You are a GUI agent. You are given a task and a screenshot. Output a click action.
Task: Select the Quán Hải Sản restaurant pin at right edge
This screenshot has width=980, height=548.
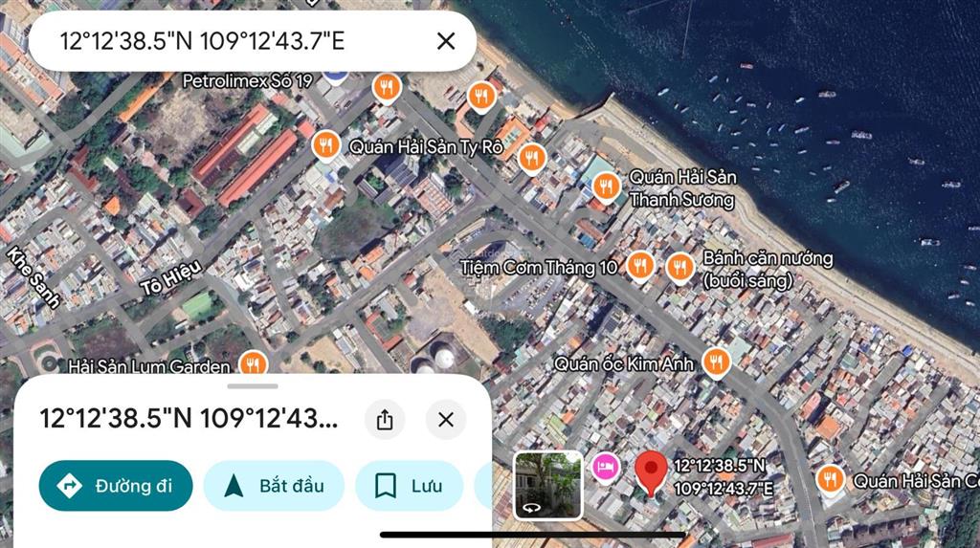tap(830, 480)
